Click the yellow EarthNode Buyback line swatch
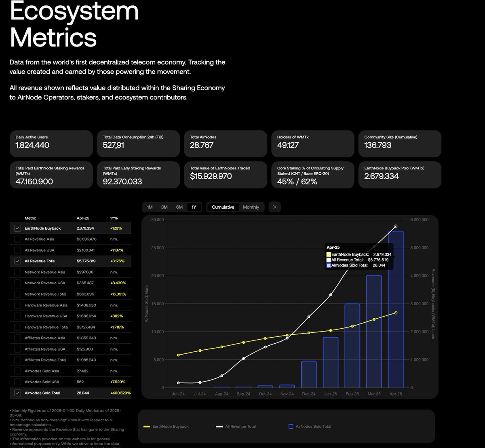 (x=147, y=426)
